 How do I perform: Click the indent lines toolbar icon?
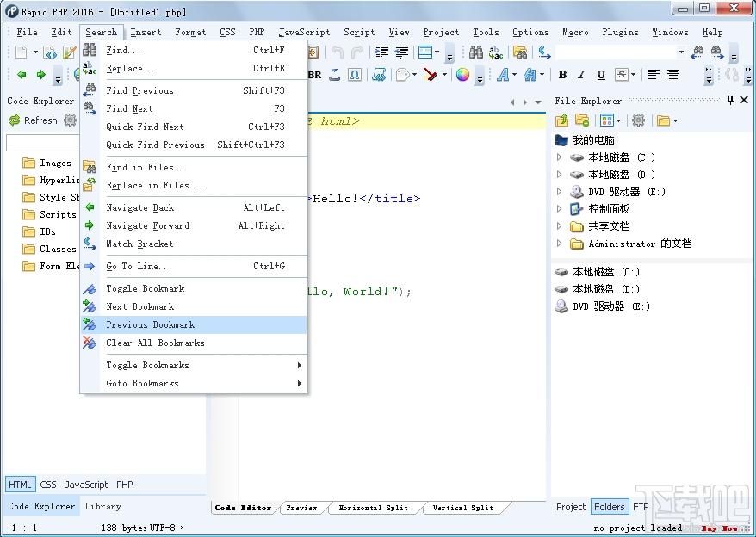coord(381,52)
